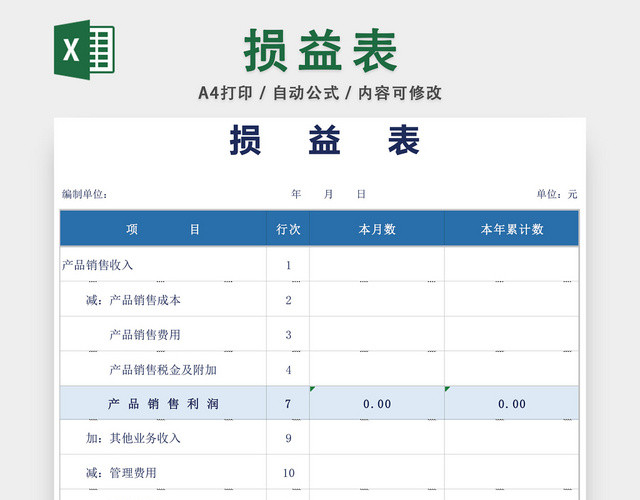The width and height of the screenshot is (640, 500).
Task: Click empty 本月数 cell for 产品销售费用
Action: pyautogui.click(x=377, y=334)
